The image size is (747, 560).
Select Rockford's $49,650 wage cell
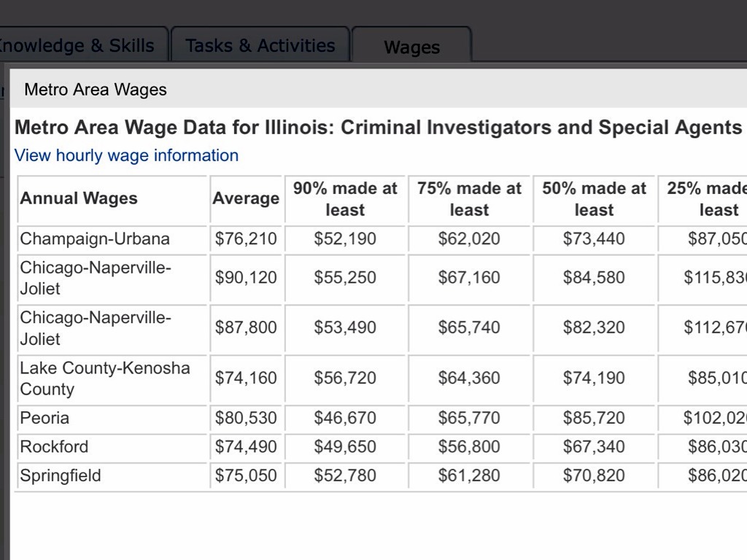click(x=345, y=447)
